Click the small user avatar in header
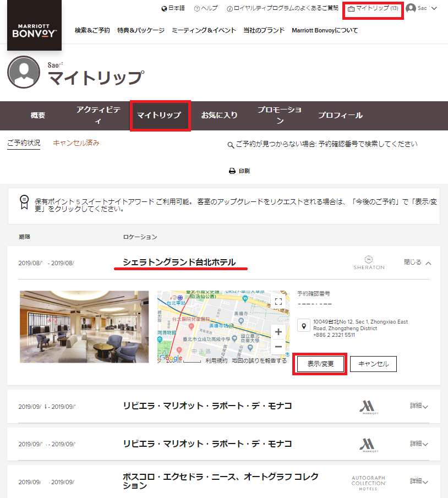Viewport: 448px width, 498px height. [x=411, y=8]
